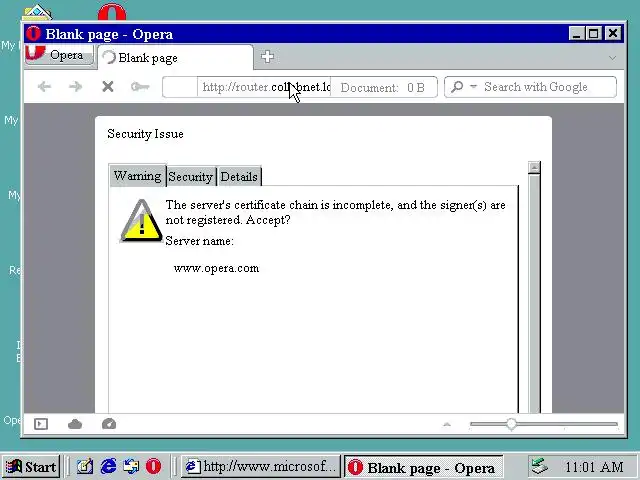Stop loading with the X icon
640x480 pixels.
click(108, 87)
